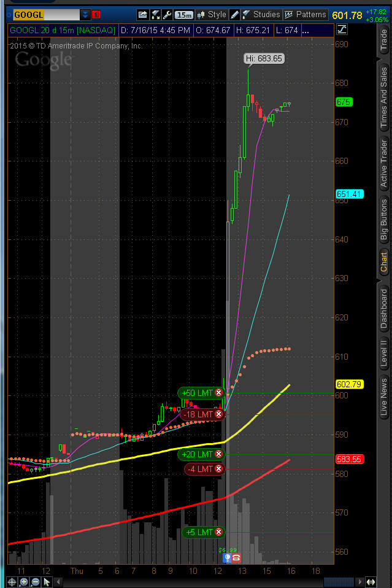Click the scroll left arrow

click(x=58, y=582)
